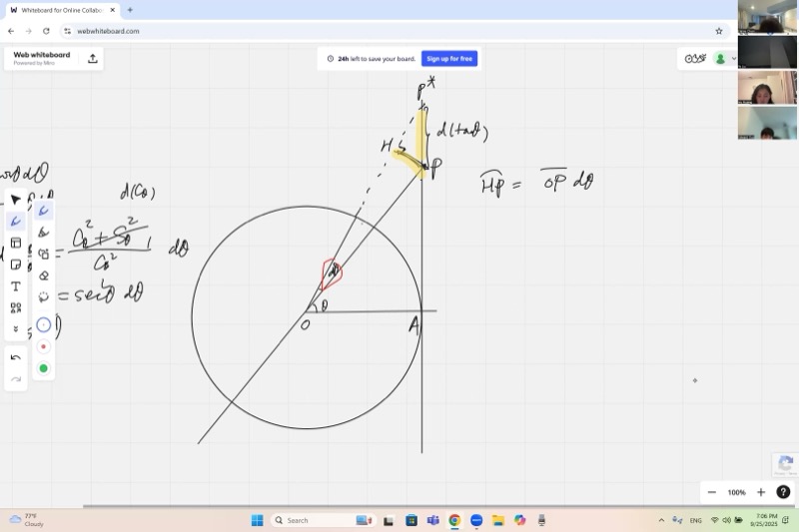Click the Sign up for free button
799x532 pixels.
[x=449, y=59]
